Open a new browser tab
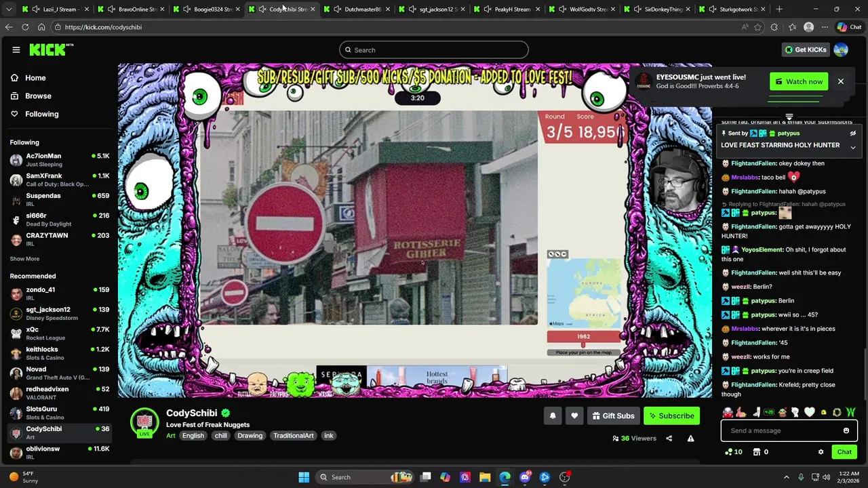 click(779, 9)
